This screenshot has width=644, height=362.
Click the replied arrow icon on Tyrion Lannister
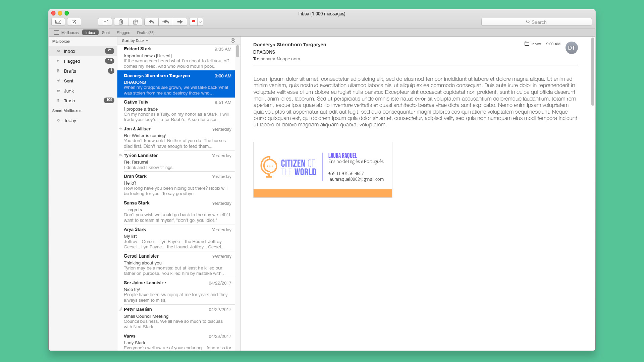tap(120, 155)
